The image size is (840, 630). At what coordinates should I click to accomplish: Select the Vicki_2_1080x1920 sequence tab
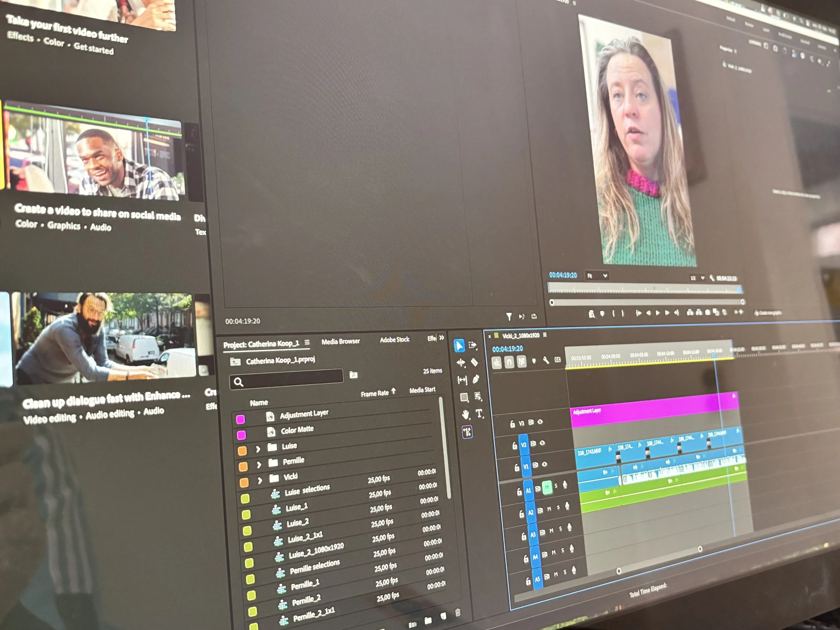tap(520, 335)
